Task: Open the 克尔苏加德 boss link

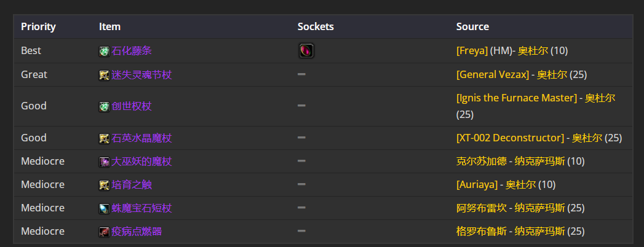Action: click(482, 161)
